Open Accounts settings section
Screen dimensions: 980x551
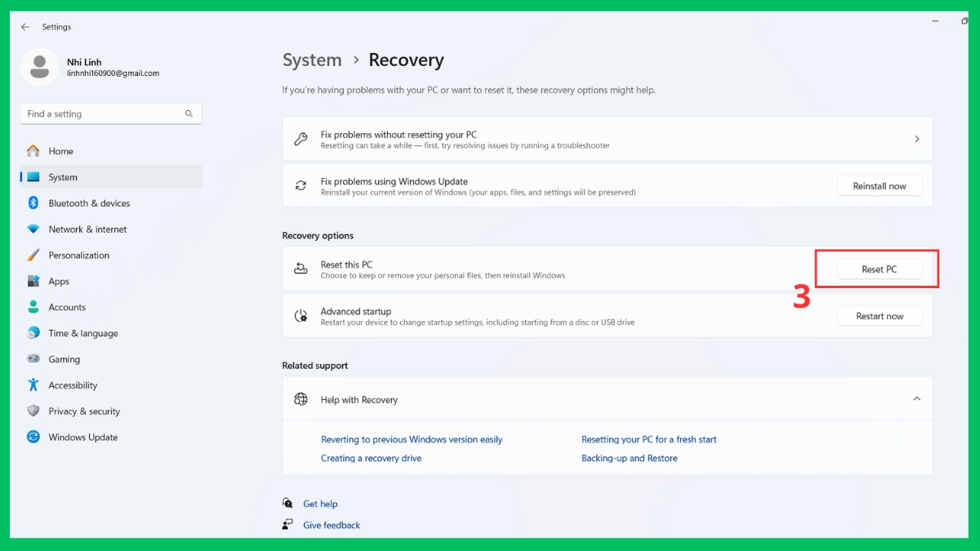point(110,307)
